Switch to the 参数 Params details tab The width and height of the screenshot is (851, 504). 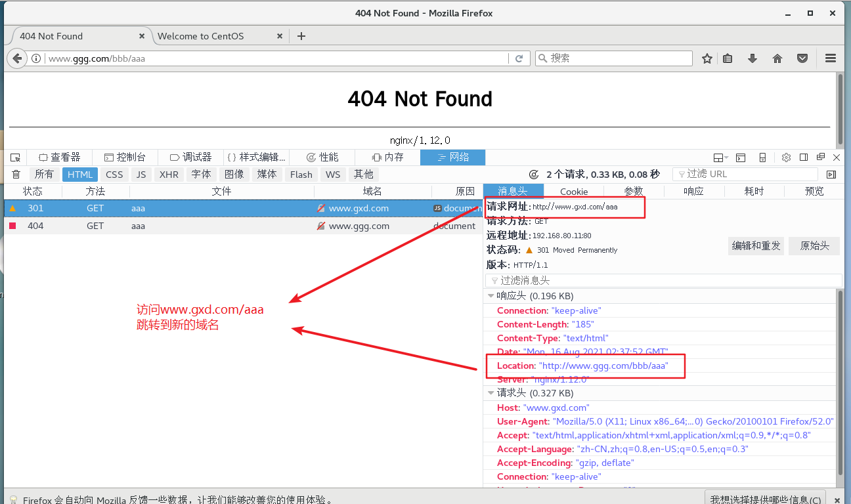coord(634,192)
